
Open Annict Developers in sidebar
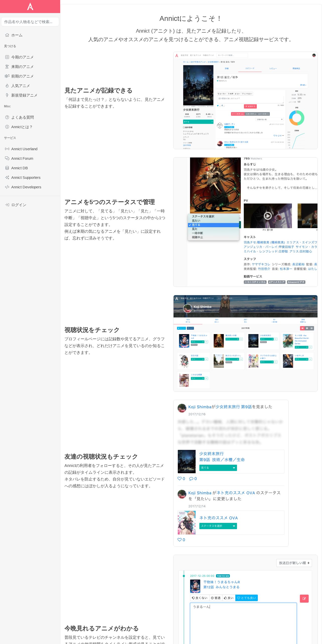click(x=30, y=187)
